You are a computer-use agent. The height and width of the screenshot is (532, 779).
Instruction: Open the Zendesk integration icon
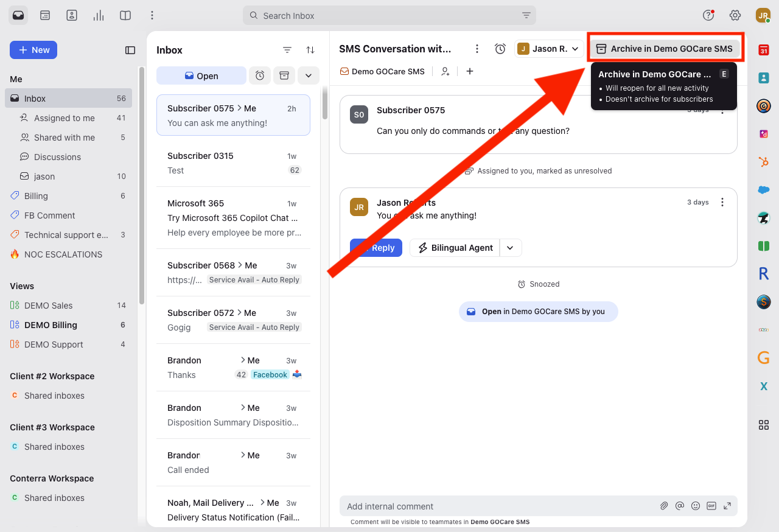pyautogui.click(x=763, y=218)
